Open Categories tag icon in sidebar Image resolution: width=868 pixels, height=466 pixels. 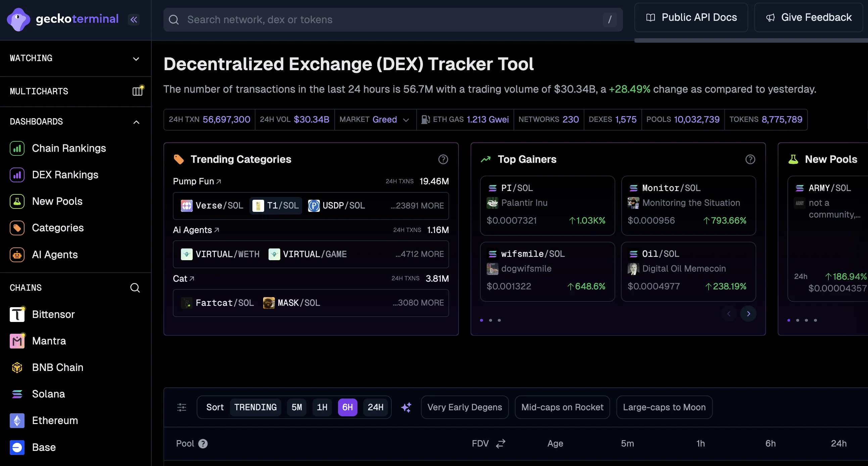(x=17, y=228)
